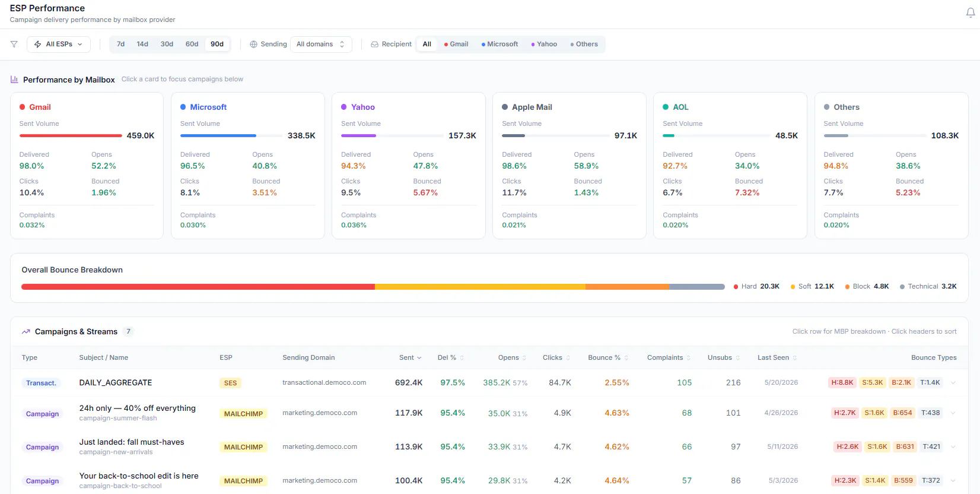The image size is (980, 494).
Task: Click the sort icon on Del % header
Action: point(462,358)
